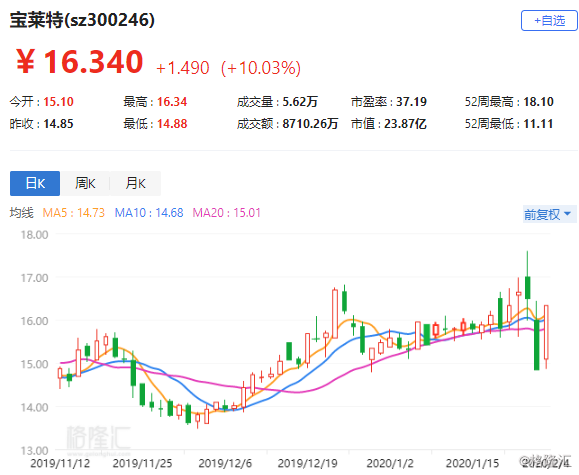Click the 市盈率 value 37.19

(x=411, y=102)
